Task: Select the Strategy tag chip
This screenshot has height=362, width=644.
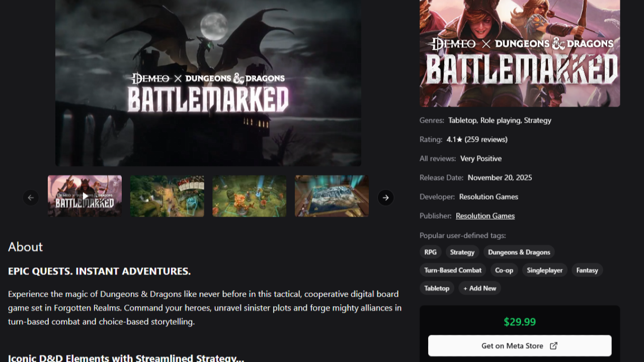Action: [x=462, y=252]
